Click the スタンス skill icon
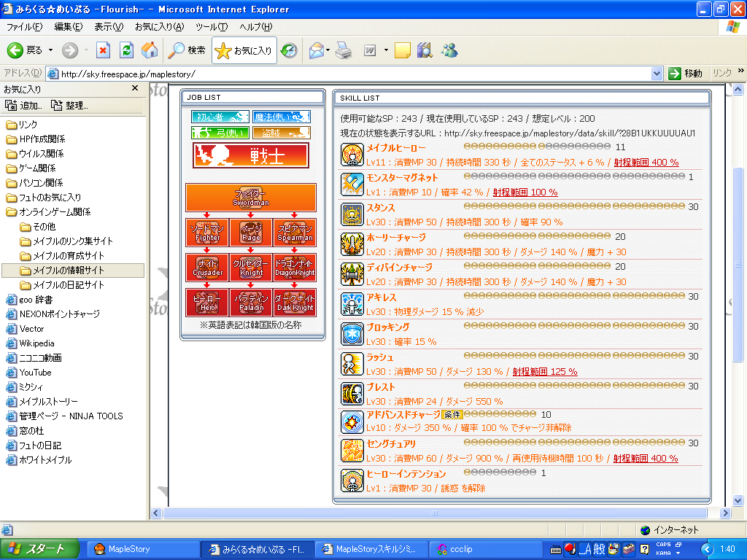This screenshot has height=560, width=747. [x=352, y=214]
